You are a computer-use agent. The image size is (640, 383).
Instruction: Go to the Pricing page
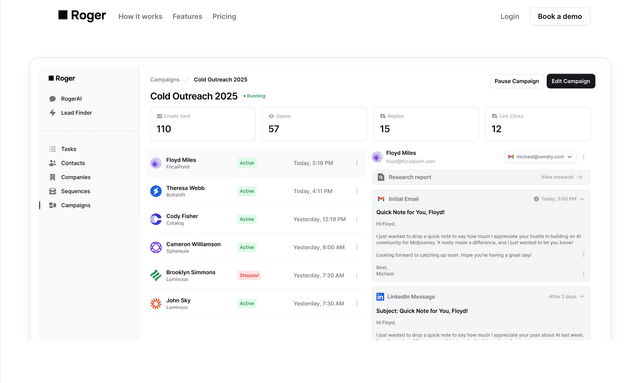tap(224, 16)
